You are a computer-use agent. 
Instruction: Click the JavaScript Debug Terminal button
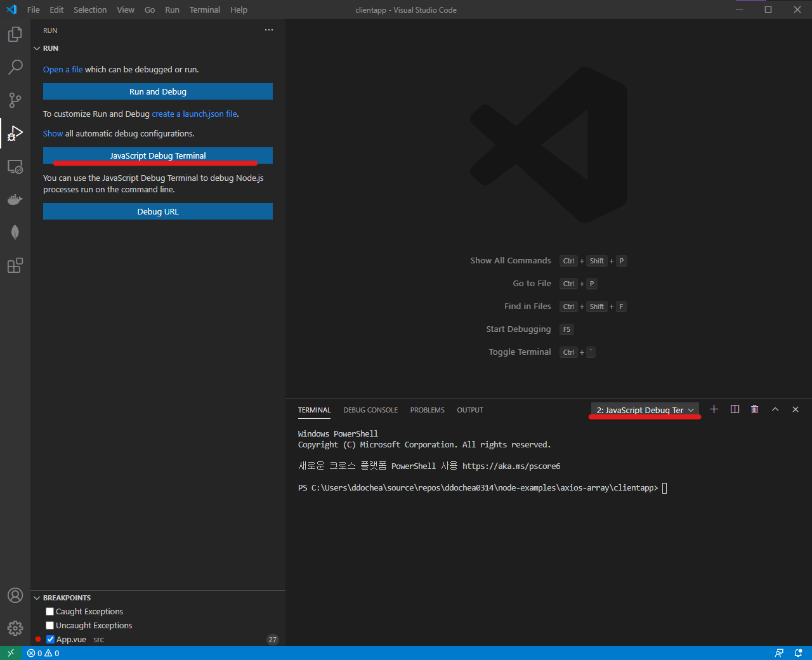pyautogui.click(x=158, y=155)
